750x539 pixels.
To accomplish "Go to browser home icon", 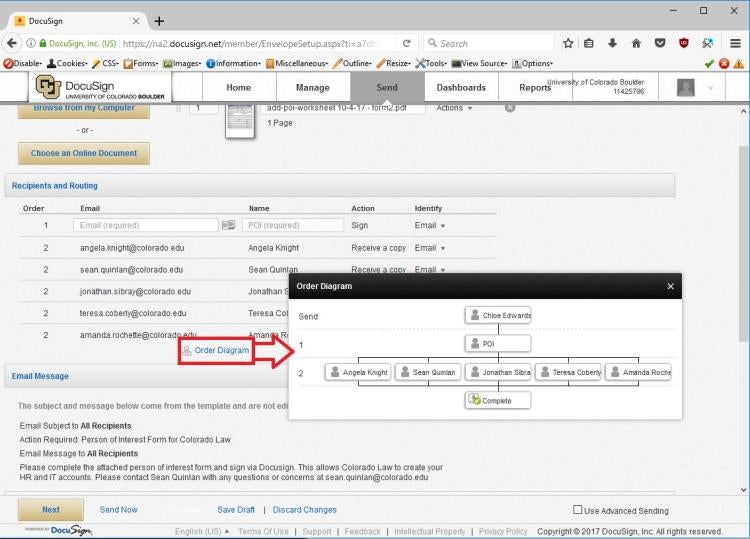I will tap(636, 44).
